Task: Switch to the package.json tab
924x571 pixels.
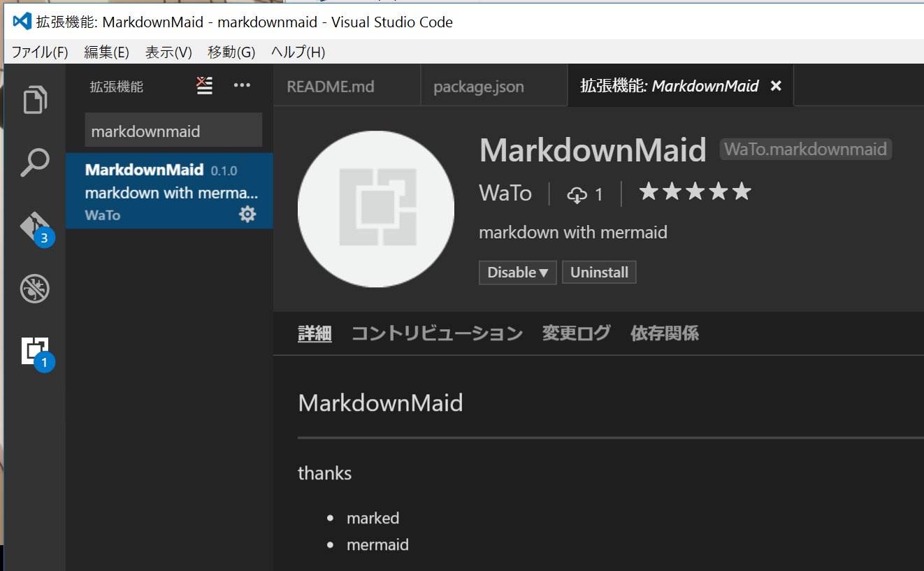Action: 479,86
